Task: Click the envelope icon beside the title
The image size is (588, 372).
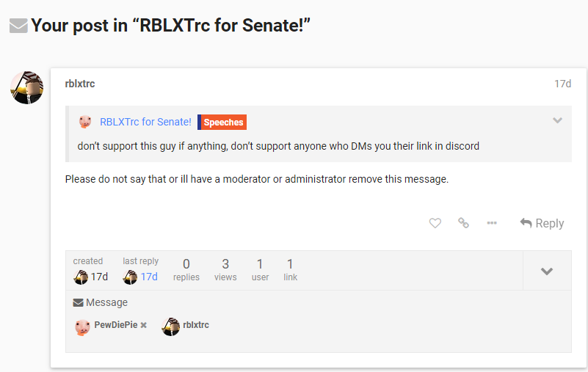Action: [x=18, y=26]
